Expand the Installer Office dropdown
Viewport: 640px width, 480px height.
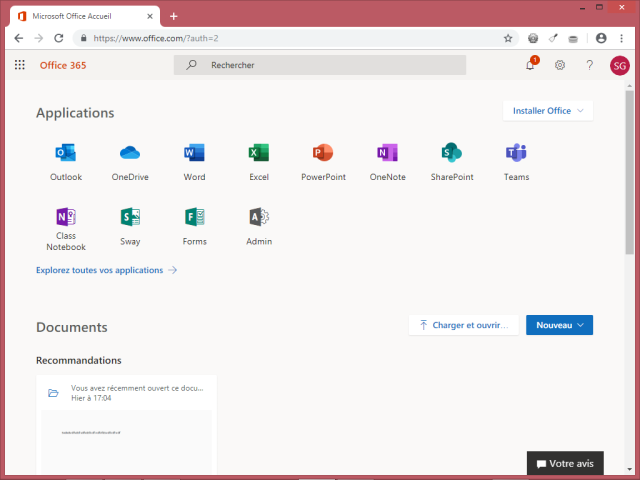(548, 111)
